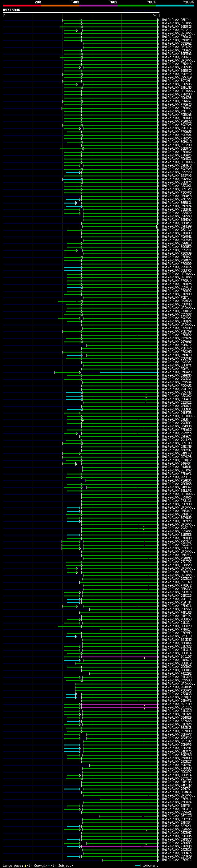Click label UniRef100_B7ZXU0
Image resolution: width=197 pixels, height=868 pixels.
point(177,328)
